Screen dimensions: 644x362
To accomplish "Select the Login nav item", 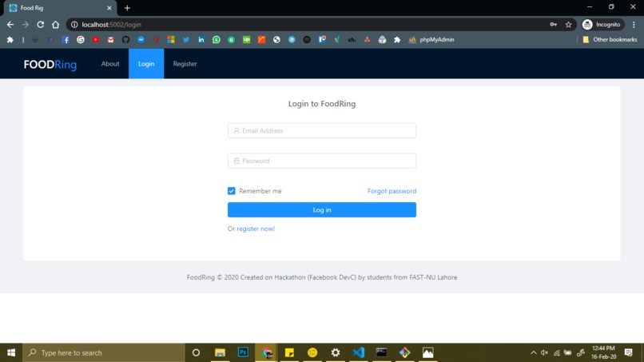I will pos(146,64).
